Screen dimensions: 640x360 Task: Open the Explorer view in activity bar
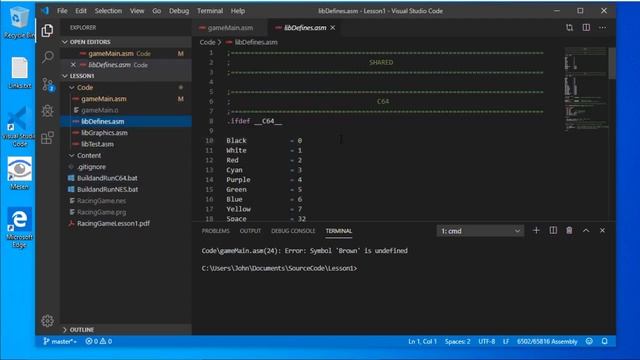pos(47,31)
